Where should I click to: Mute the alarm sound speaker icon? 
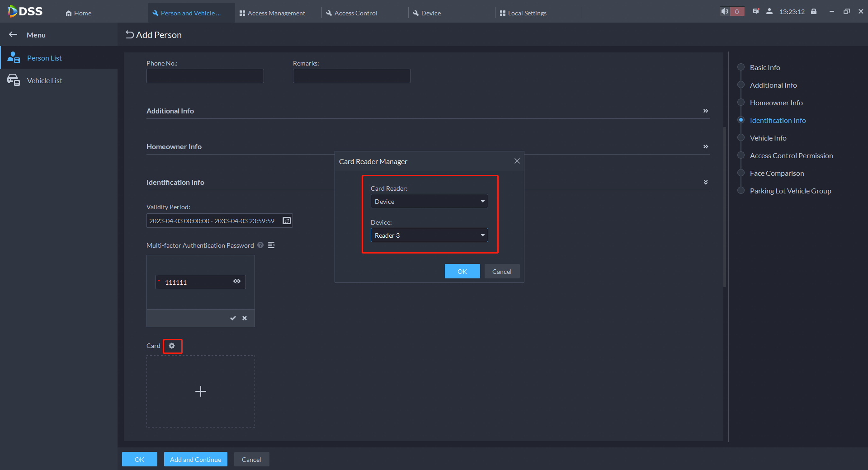click(x=725, y=12)
